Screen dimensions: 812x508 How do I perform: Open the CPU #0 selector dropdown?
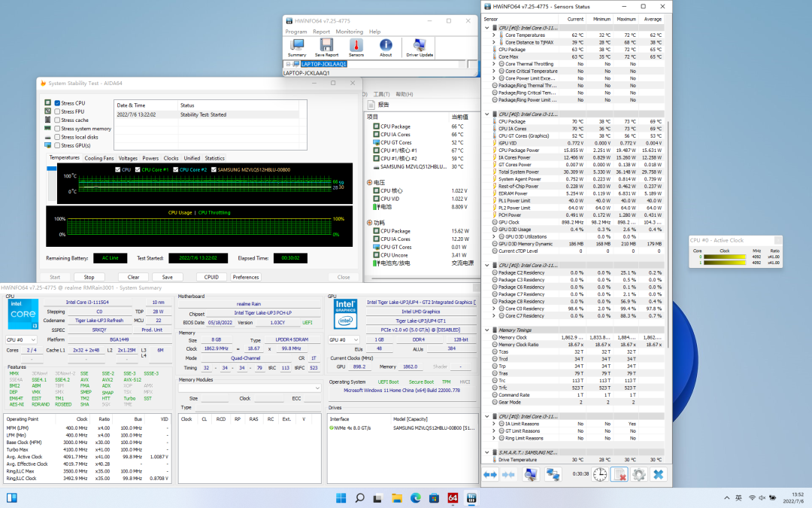21,339
